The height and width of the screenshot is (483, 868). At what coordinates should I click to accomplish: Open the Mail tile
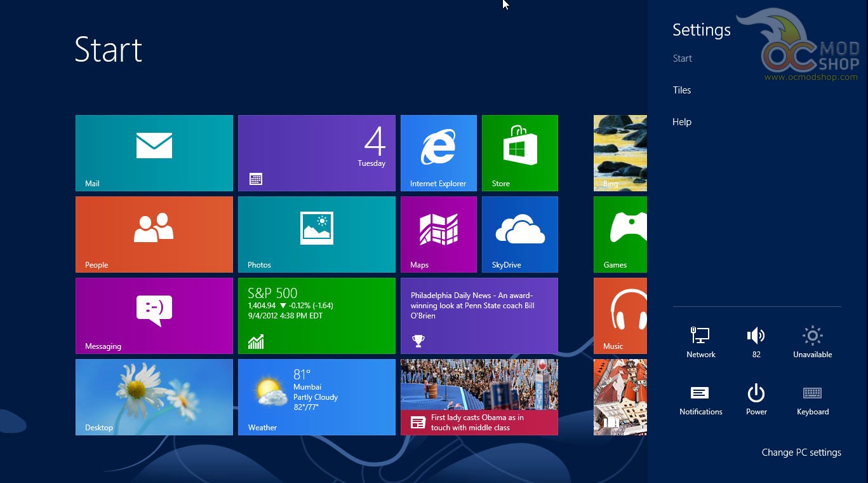tap(154, 153)
